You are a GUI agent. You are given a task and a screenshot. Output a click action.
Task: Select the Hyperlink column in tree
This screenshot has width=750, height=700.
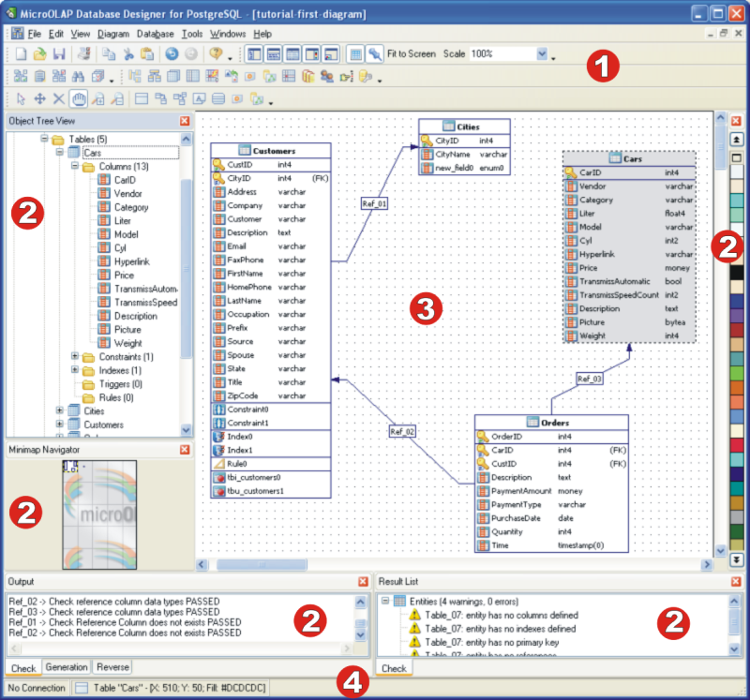point(131,262)
